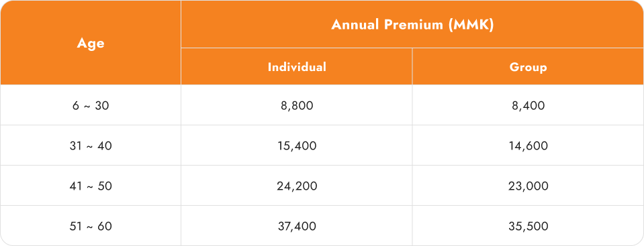This screenshot has width=644, height=246.
Task: Click the word Annual in header
Action: (x=356, y=25)
